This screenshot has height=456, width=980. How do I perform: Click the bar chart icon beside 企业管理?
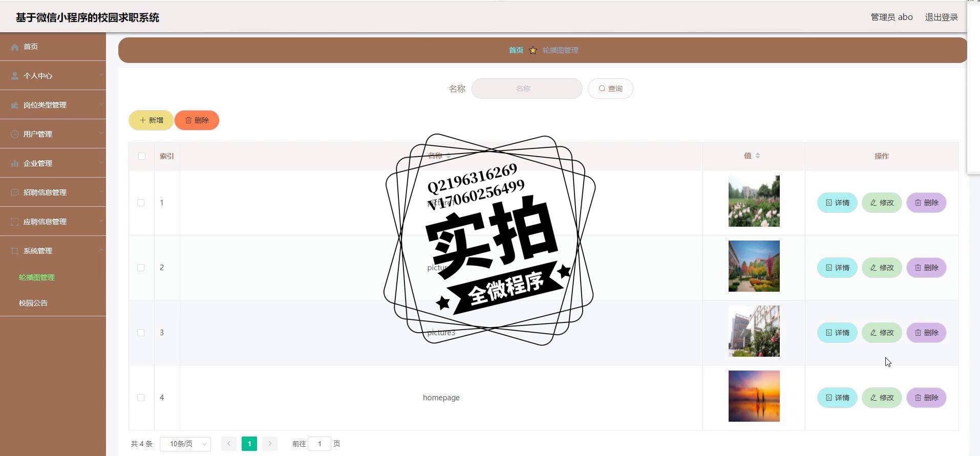(x=15, y=163)
